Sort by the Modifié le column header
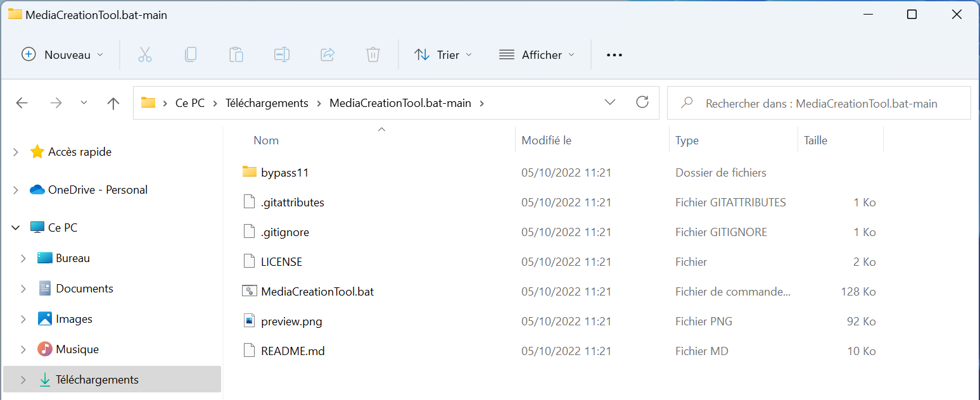This screenshot has width=980, height=400. click(x=546, y=141)
